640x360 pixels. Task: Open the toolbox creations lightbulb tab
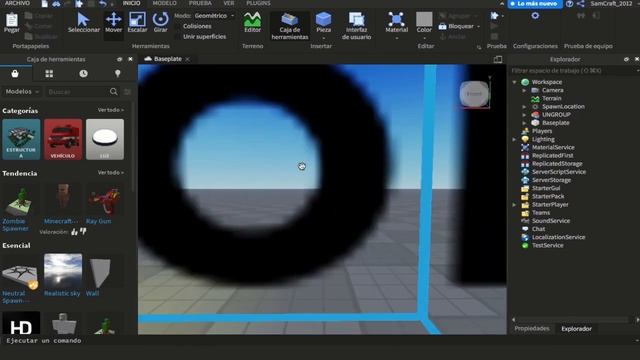[x=118, y=73]
